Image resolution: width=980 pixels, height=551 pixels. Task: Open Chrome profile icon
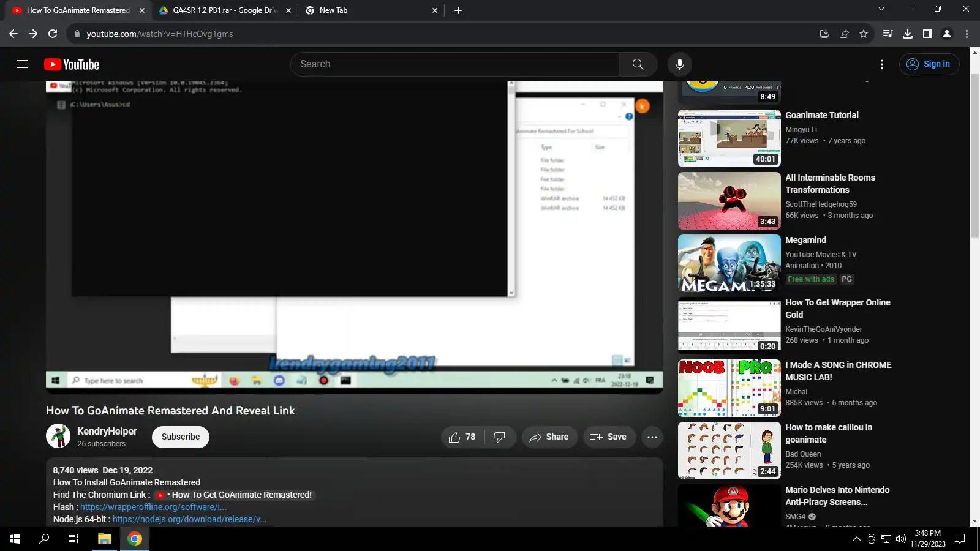(947, 34)
